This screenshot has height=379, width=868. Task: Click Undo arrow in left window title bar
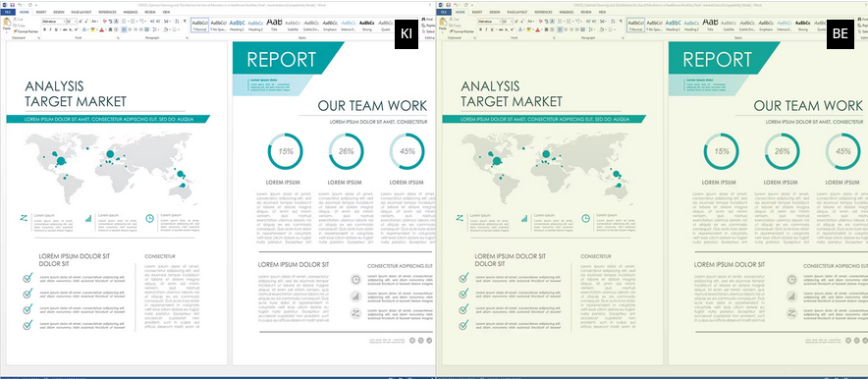tap(20, 5)
